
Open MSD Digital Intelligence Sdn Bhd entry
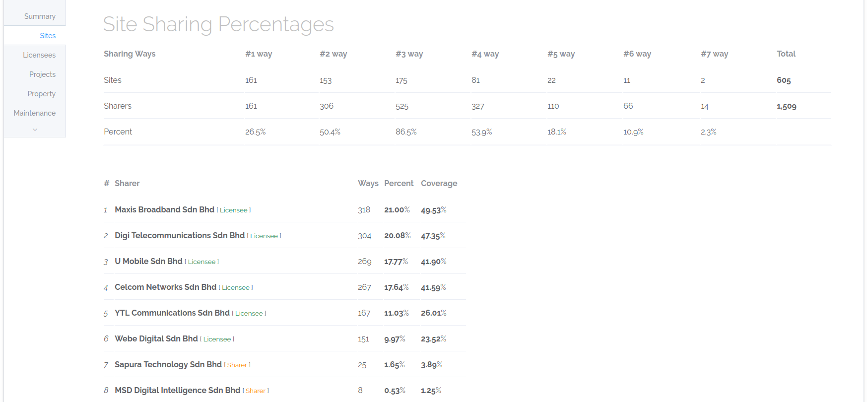click(x=177, y=390)
